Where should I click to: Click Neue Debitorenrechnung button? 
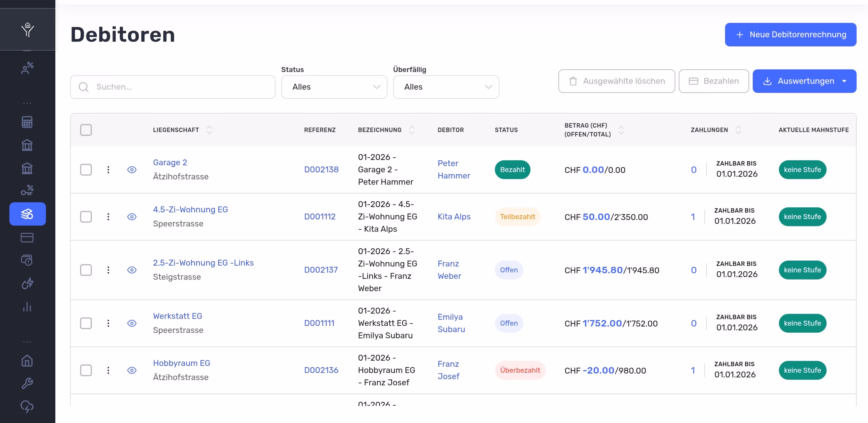[x=790, y=35]
